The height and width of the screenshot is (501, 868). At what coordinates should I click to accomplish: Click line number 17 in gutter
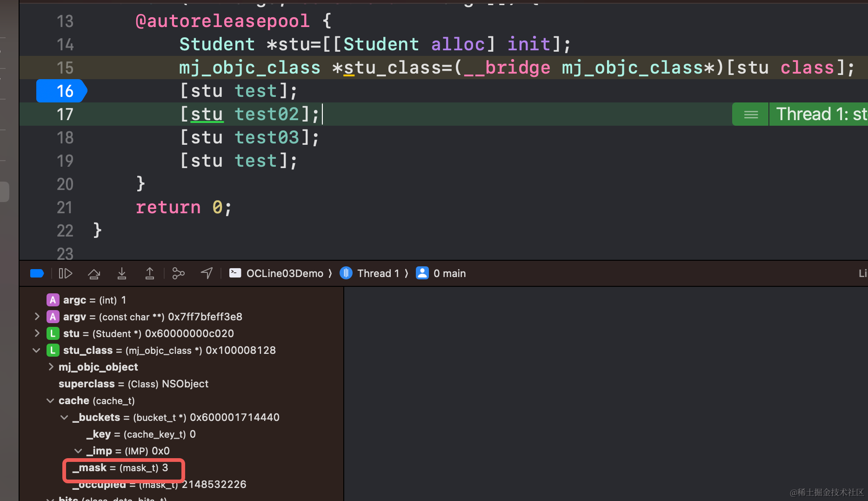tap(65, 115)
